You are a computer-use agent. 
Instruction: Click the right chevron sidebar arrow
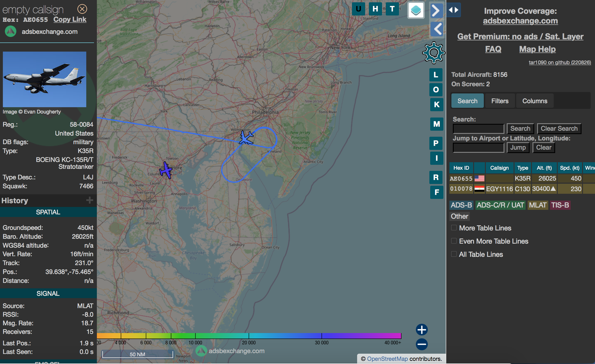437,11
